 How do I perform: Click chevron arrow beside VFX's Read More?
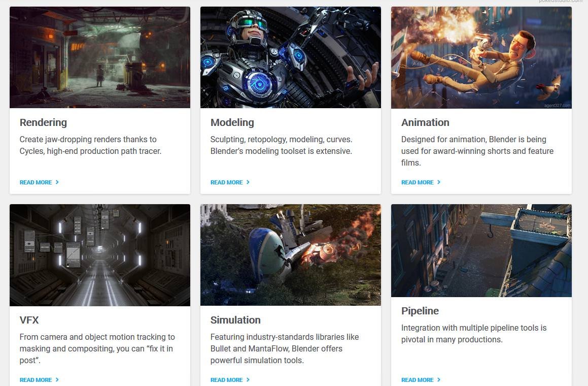57,379
